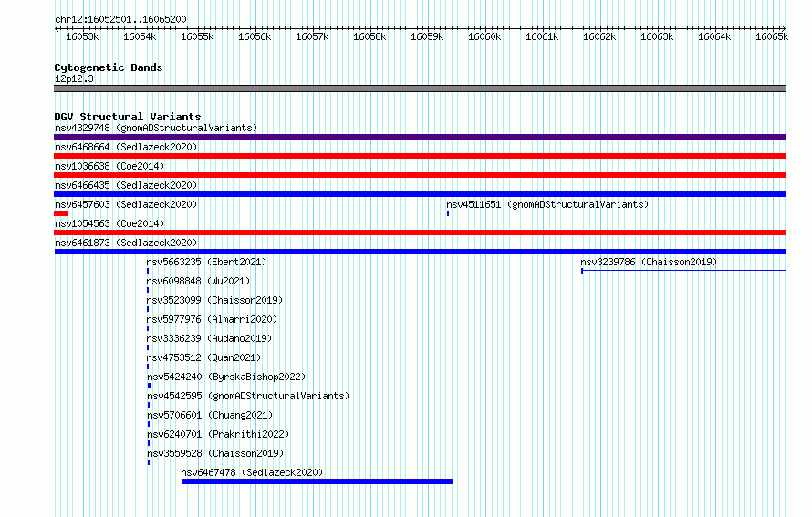Viewport: 812px width, 517px height.
Task: Click the 16059k ruler tick label
Action: point(427,36)
